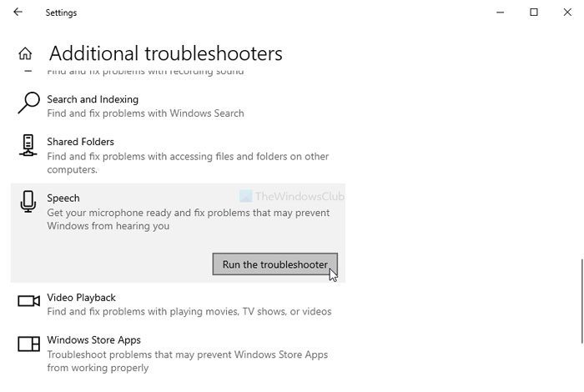Click 'playing movies, TV shows, or videos' text

point(189,312)
